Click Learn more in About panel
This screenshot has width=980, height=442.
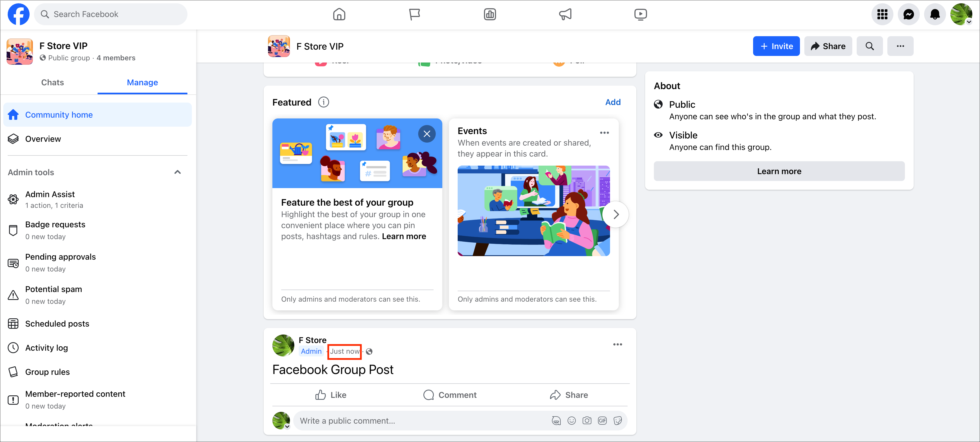[779, 171]
